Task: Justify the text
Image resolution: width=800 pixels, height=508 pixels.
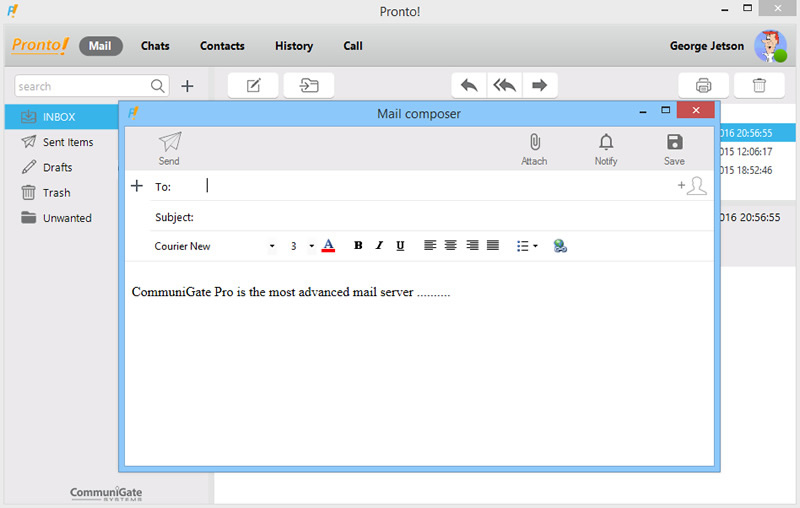Action: pos(493,246)
